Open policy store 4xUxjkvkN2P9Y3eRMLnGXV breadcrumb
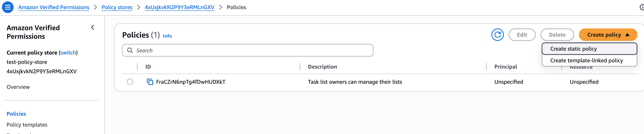644x134 pixels. tap(179, 7)
